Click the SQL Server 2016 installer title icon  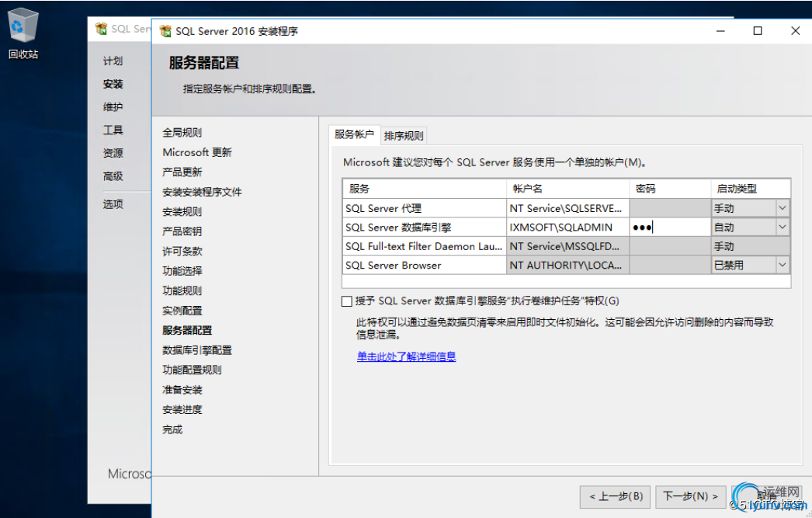click(165, 31)
